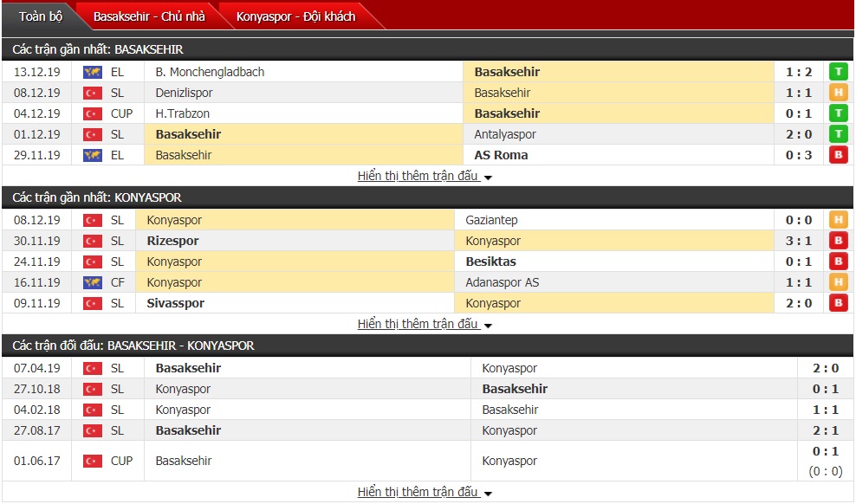Click red B badge for Rizespor match
The height and width of the screenshot is (504, 856).
tap(839, 241)
